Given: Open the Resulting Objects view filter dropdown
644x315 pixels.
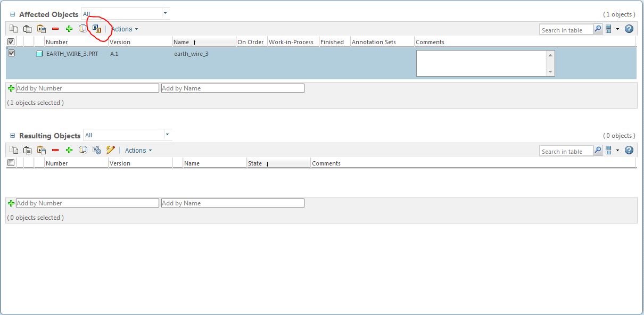Looking at the screenshot, I should [x=167, y=135].
